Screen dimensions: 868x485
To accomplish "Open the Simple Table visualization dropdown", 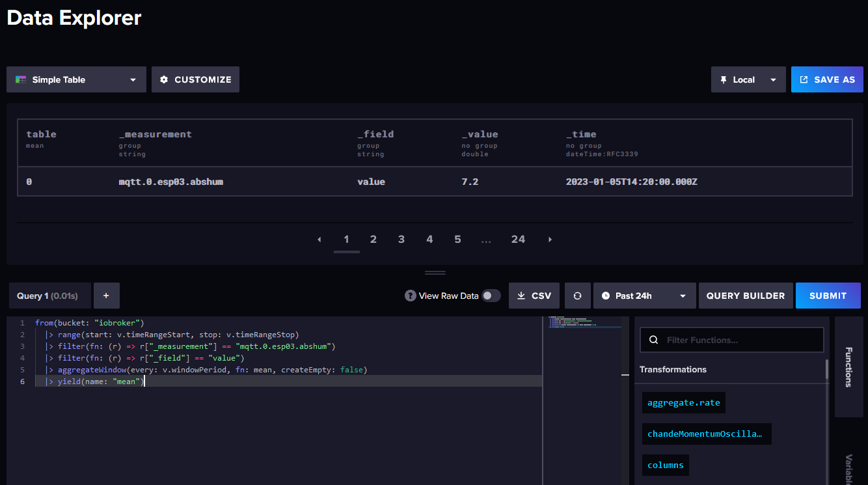I will [76, 79].
